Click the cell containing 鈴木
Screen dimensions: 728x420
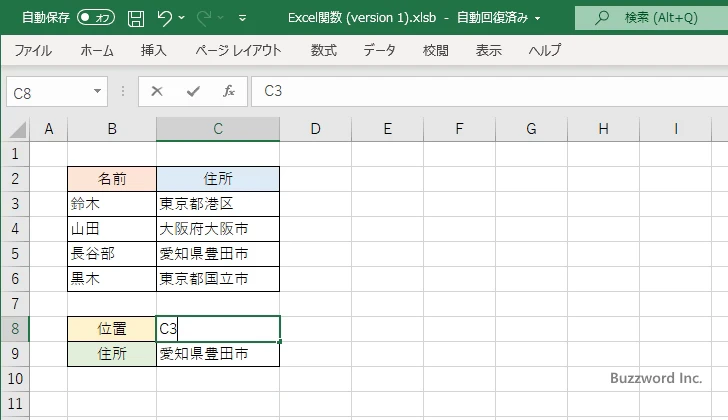[x=112, y=204]
